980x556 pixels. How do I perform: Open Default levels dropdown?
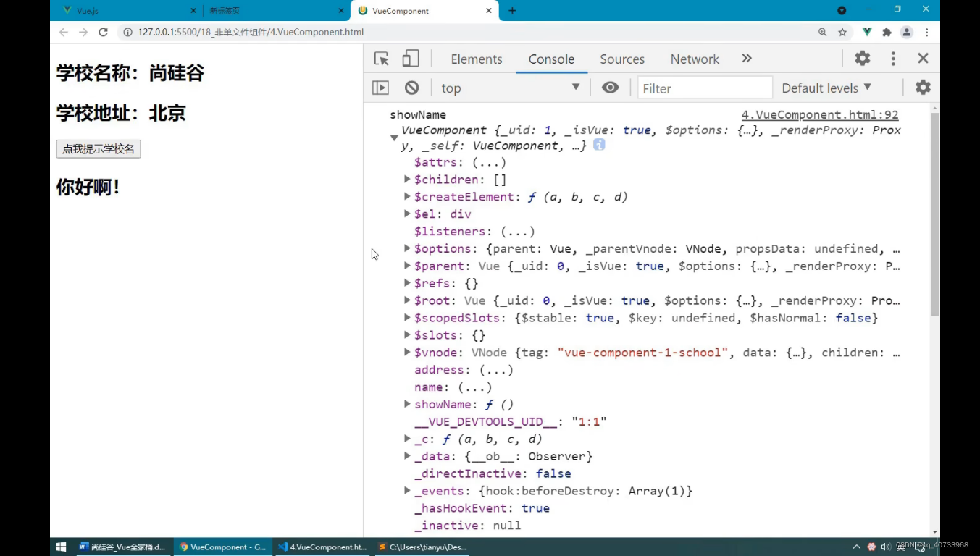click(826, 88)
